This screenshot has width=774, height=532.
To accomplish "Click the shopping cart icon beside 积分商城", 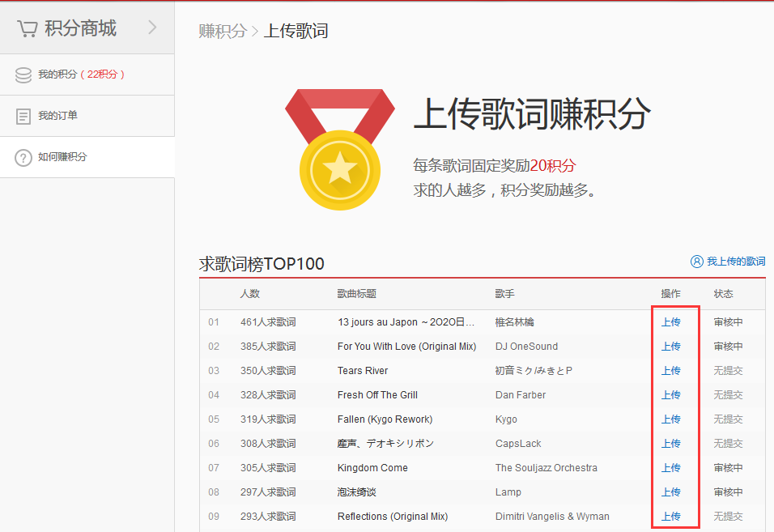I will click(29, 28).
